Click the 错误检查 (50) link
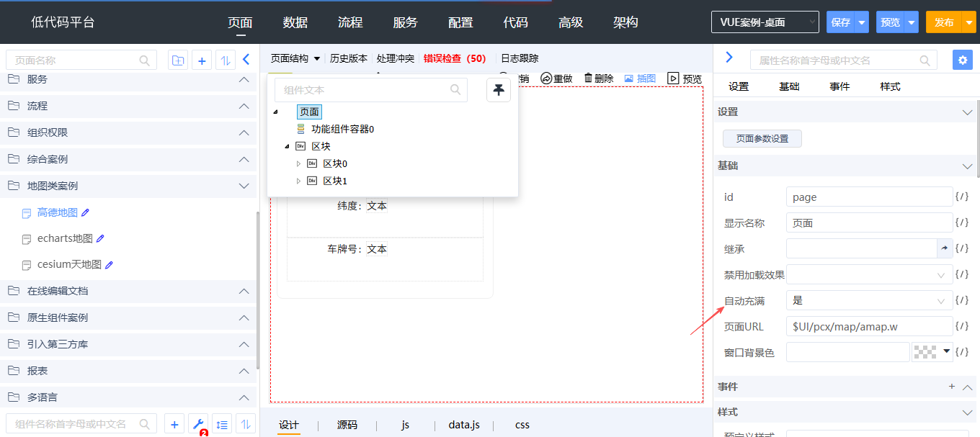This screenshot has width=980, height=437. [x=455, y=58]
